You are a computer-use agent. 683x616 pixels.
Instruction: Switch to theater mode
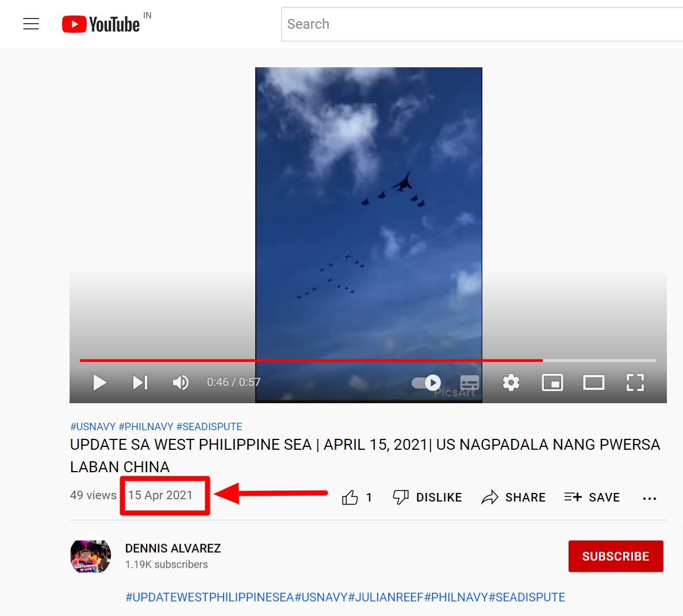coord(594,383)
